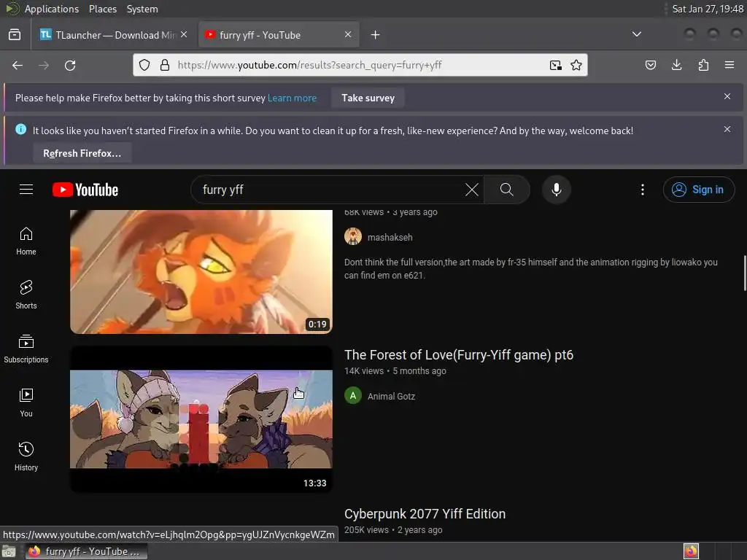View site security padlock info
The height and width of the screenshot is (560, 747).
165,65
